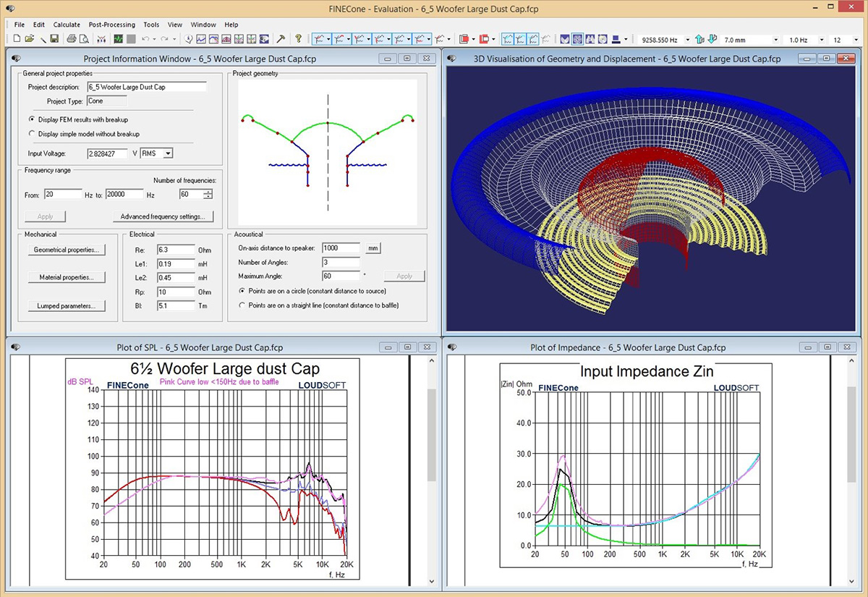Open the File menu
The height and width of the screenshot is (597, 868).
[x=20, y=25]
